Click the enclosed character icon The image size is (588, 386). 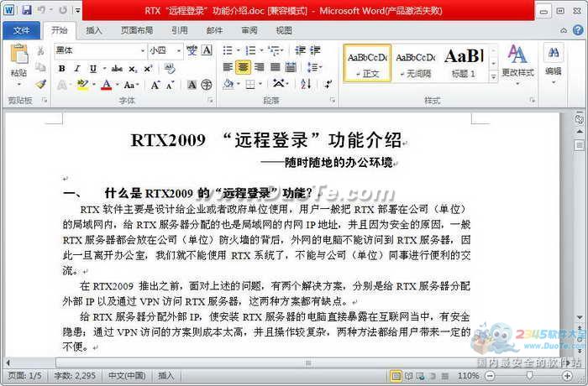pos(207,85)
